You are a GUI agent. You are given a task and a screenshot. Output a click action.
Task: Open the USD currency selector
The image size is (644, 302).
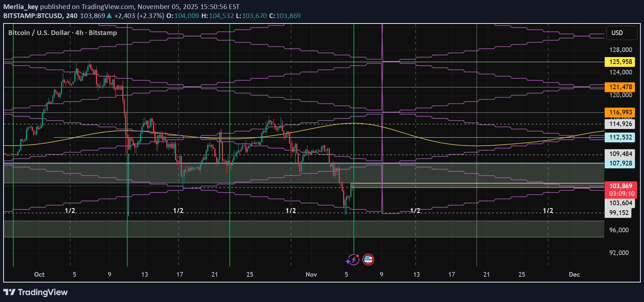[617, 33]
